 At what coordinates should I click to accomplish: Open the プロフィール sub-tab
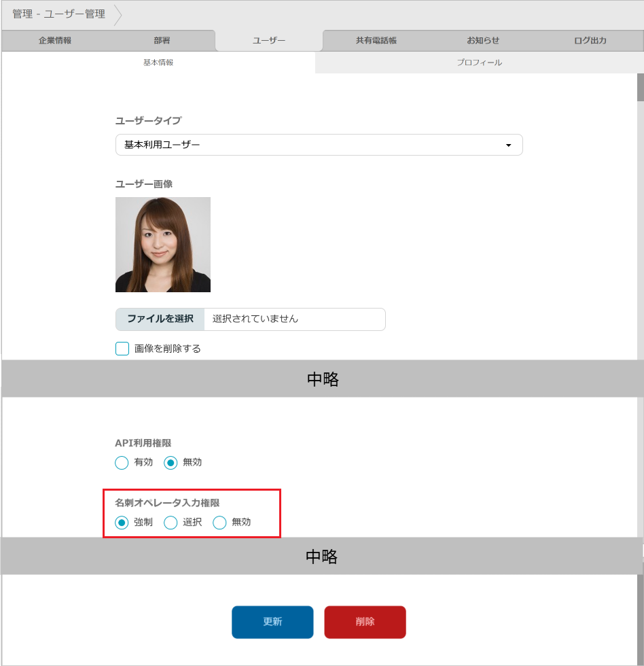click(479, 62)
